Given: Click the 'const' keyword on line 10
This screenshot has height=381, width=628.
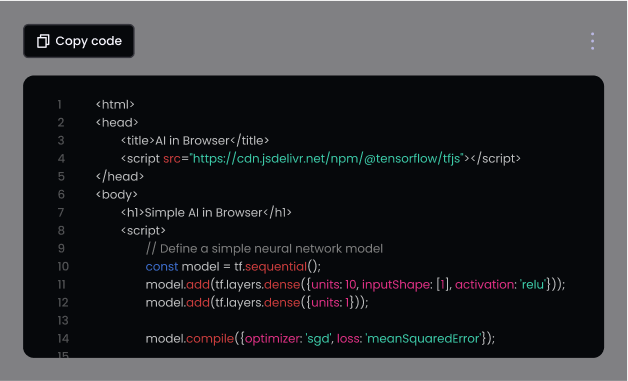Looking at the screenshot, I should 162,267.
